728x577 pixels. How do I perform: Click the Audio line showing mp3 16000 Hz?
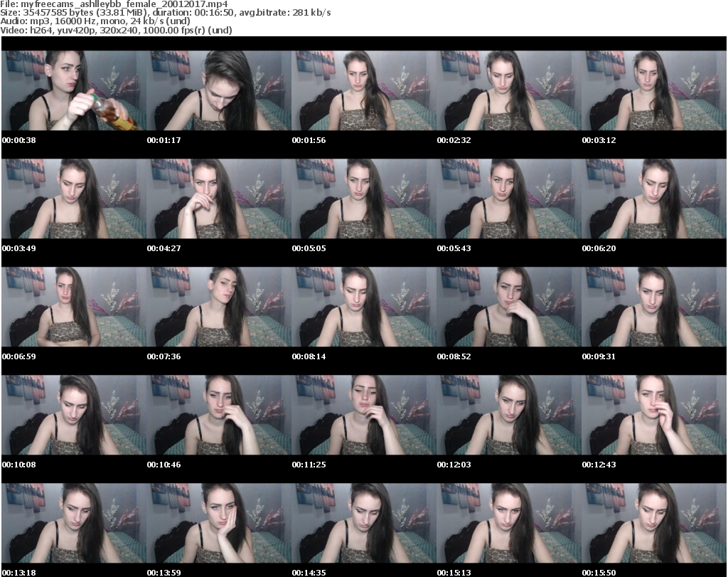click(95, 21)
